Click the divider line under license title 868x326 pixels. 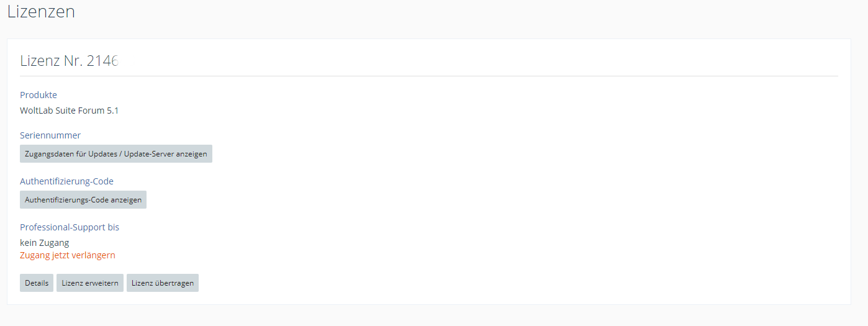pyautogui.click(x=428, y=76)
